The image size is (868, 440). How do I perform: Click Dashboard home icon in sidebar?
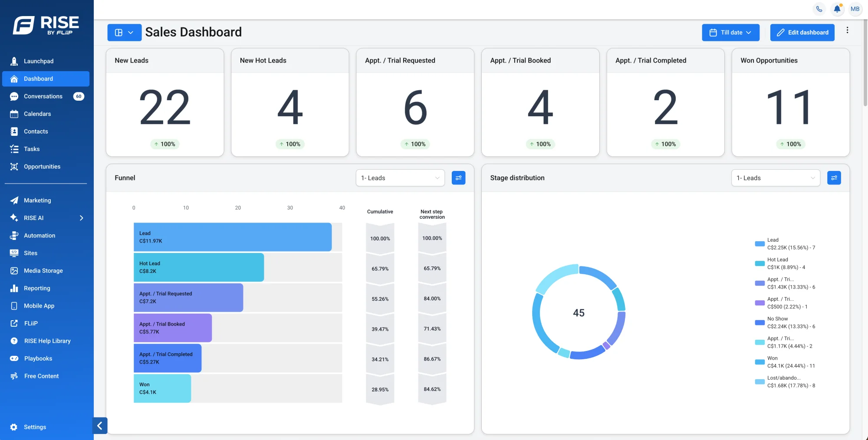(14, 79)
